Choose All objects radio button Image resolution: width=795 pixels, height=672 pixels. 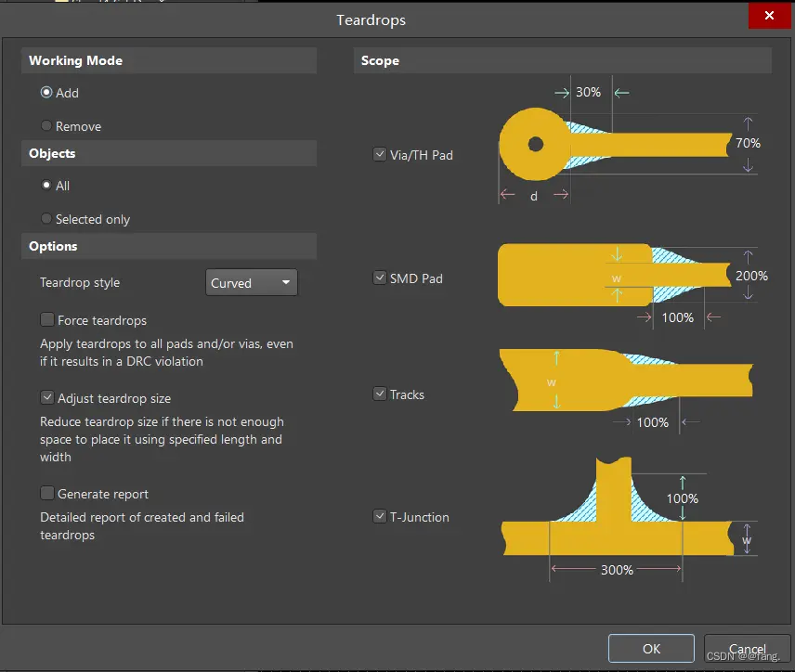(x=46, y=186)
